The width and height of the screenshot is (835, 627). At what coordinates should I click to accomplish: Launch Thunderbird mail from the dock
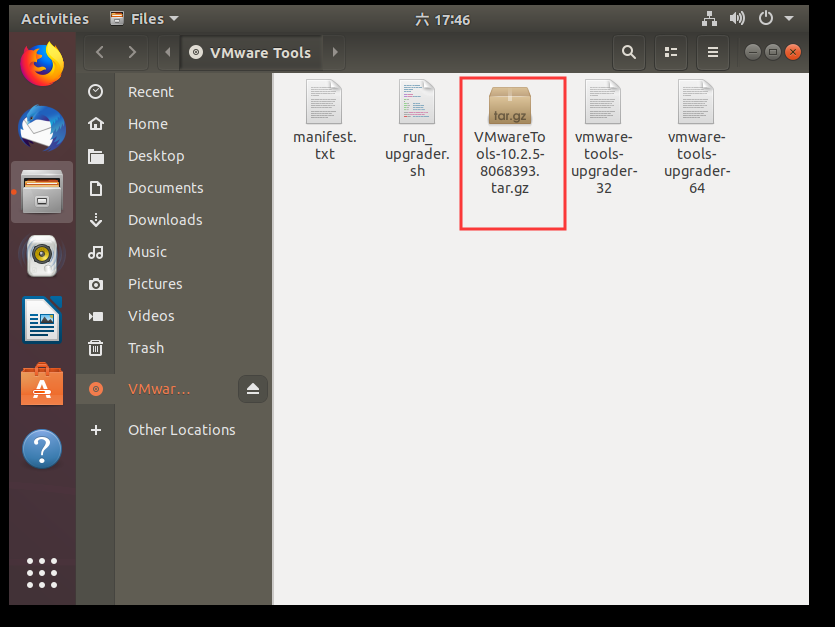pyautogui.click(x=42, y=128)
